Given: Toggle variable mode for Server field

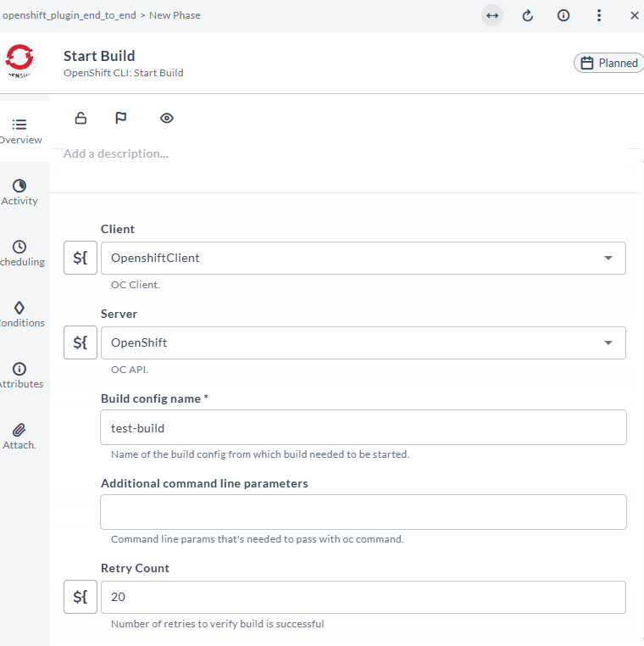Looking at the screenshot, I should tap(80, 342).
